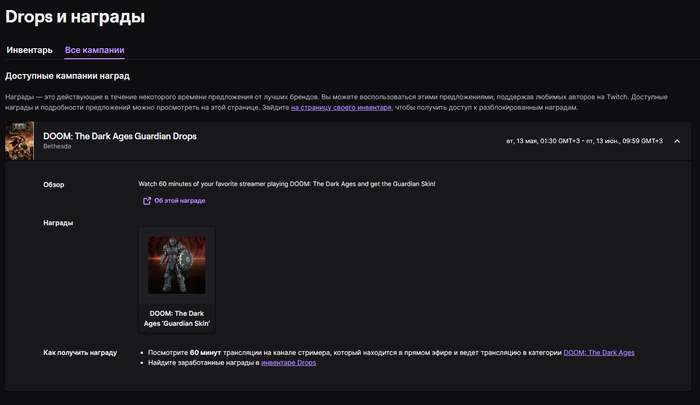Click the external-link icon beside Об этой награде

[x=147, y=201]
